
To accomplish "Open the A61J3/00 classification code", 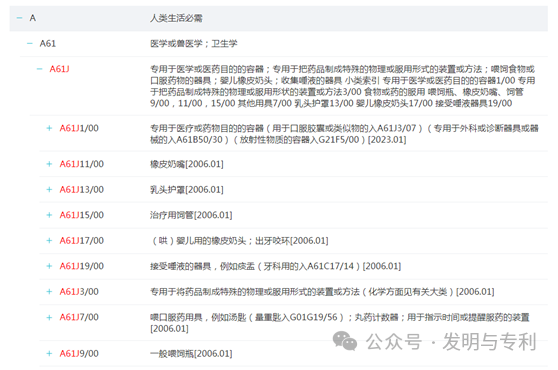I will point(79,292).
